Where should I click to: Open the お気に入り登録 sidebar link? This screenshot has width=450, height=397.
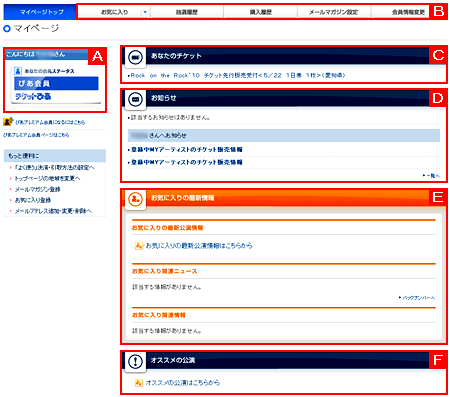[33, 200]
